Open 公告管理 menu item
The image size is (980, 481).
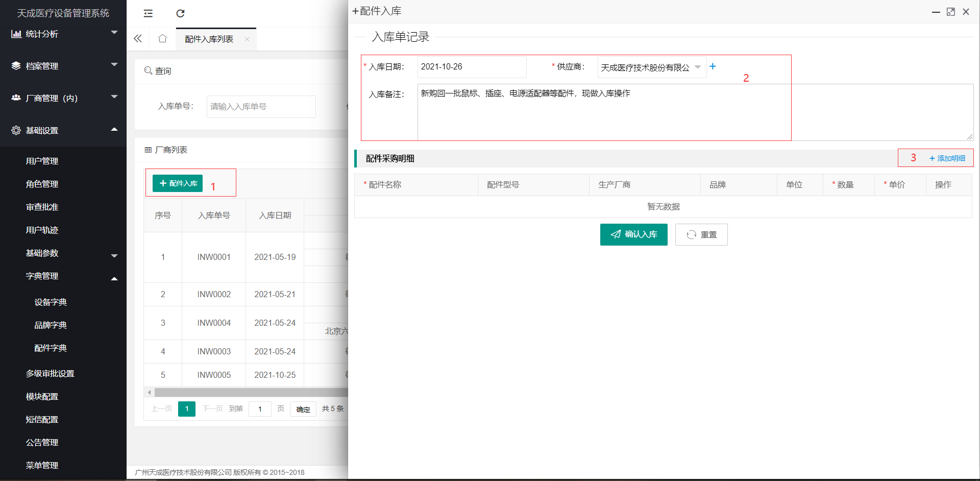[x=42, y=442]
